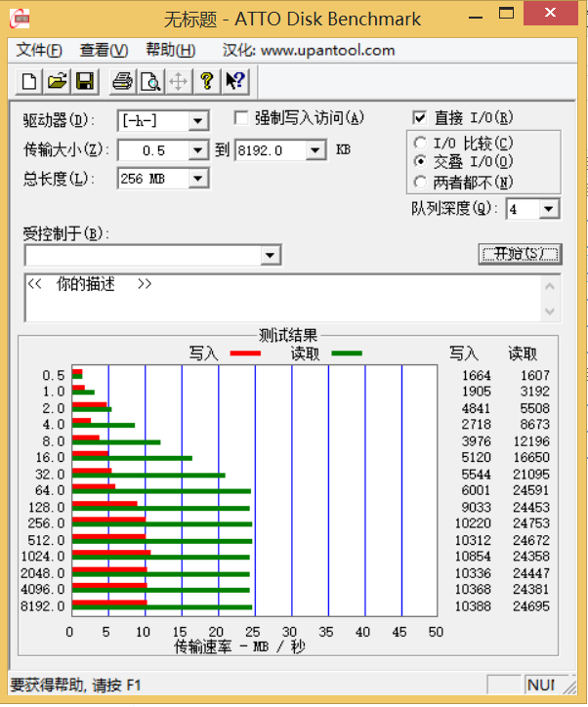Uncheck 直接 I/O(R) checkbox
588x707 pixels.
[x=419, y=118]
